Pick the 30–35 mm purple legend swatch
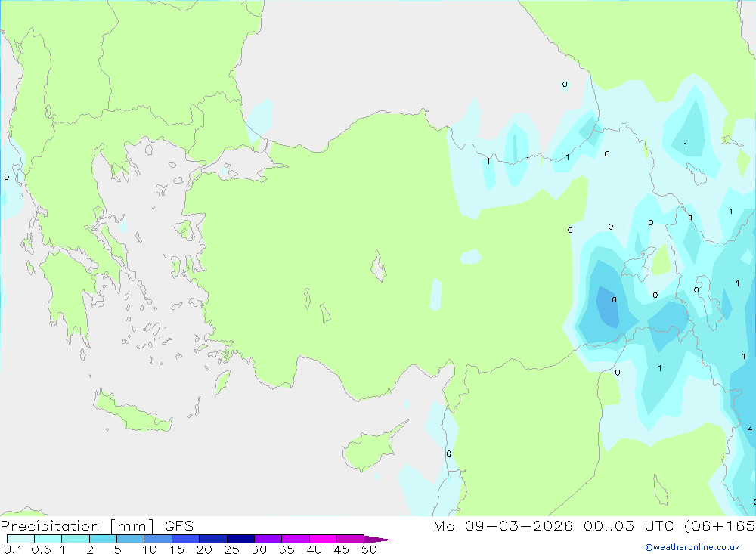 (x=268, y=539)
